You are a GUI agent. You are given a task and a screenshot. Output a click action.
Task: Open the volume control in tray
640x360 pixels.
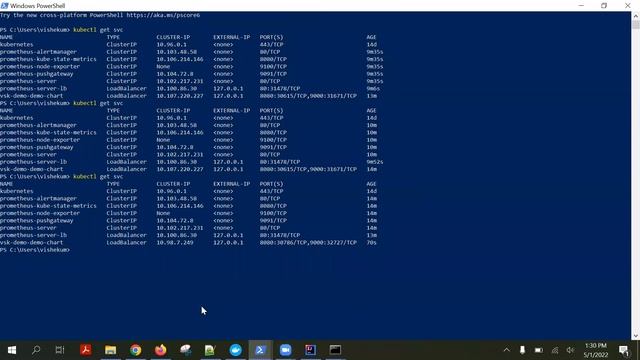point(571,350)
